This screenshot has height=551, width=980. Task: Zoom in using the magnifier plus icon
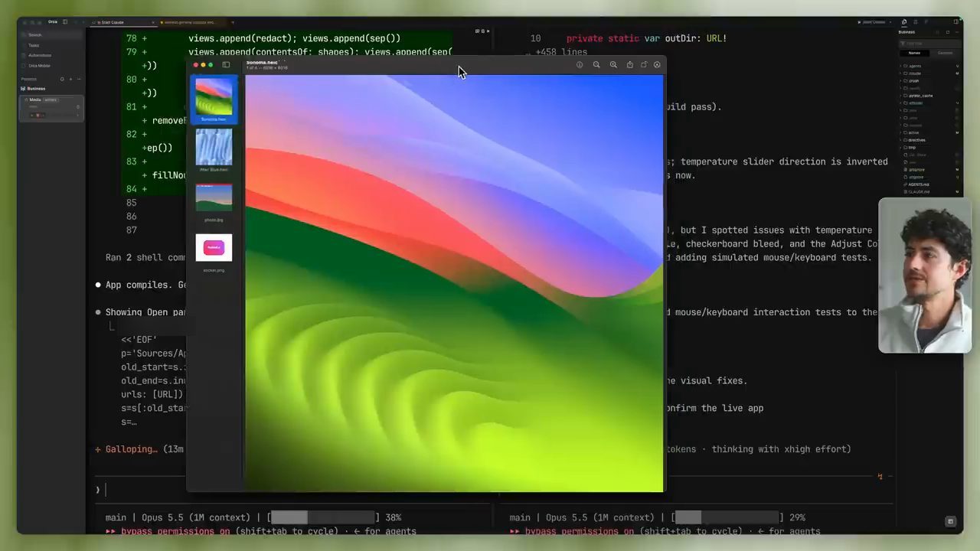tap(613, 65)
